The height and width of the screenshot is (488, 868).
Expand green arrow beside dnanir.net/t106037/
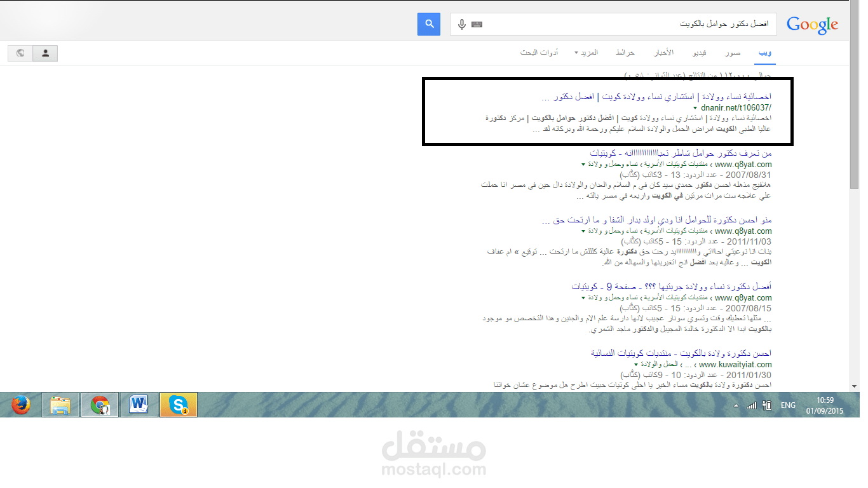point(695,108)
